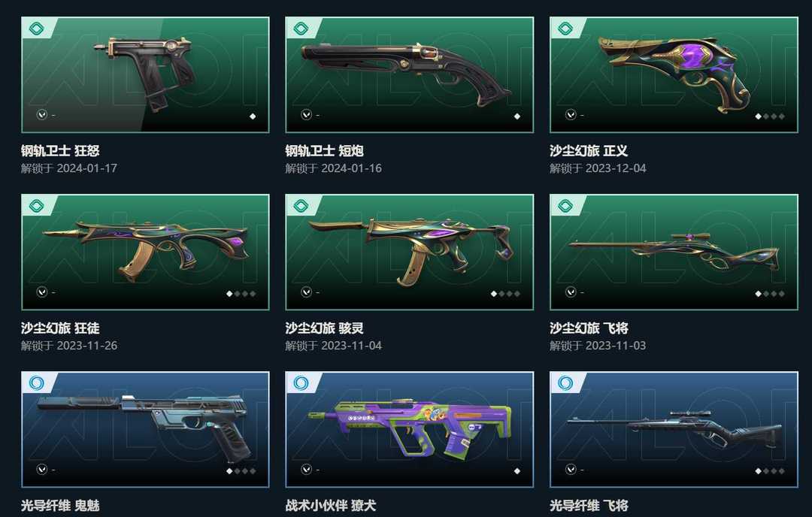Click the tier icon on 钢轨卫士 狂怒 card

36,28
